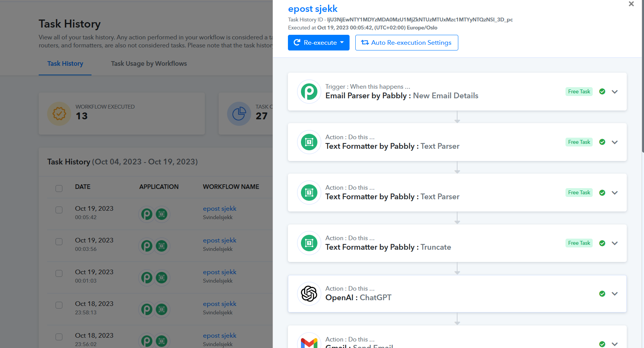Expand the OpenAI ChatGPT action step

[615, 294]
